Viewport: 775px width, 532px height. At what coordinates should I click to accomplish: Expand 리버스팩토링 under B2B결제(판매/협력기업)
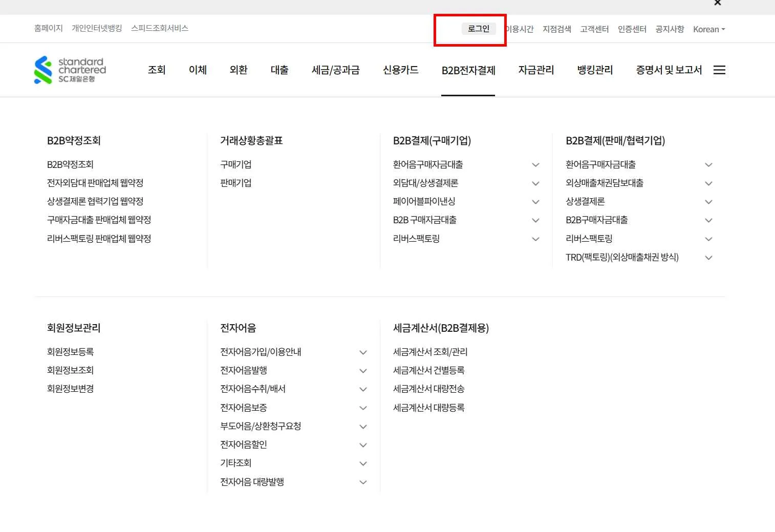[x=708, y=239]
